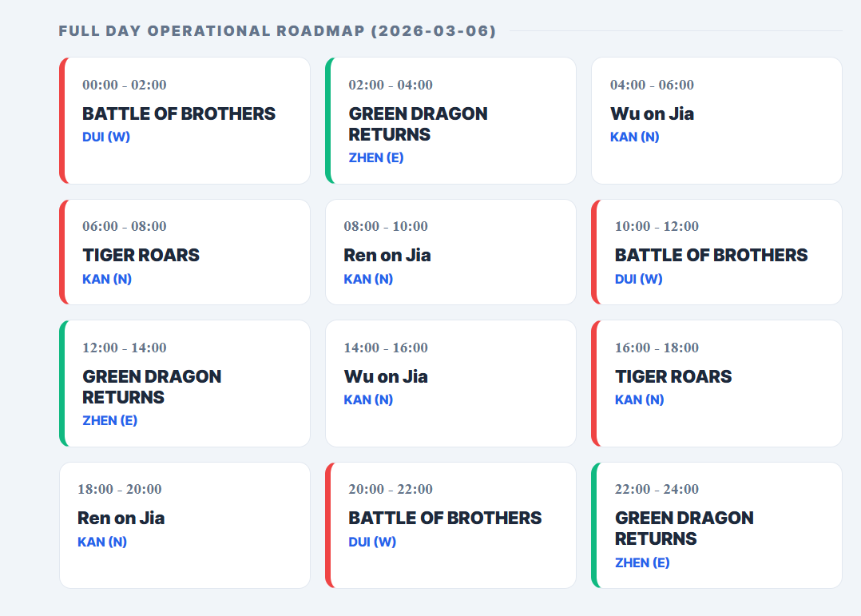861x616 pixels.
Task: Open the 00:00 - 02:00 Battle of Brothers card
Action: click(184, 121)
